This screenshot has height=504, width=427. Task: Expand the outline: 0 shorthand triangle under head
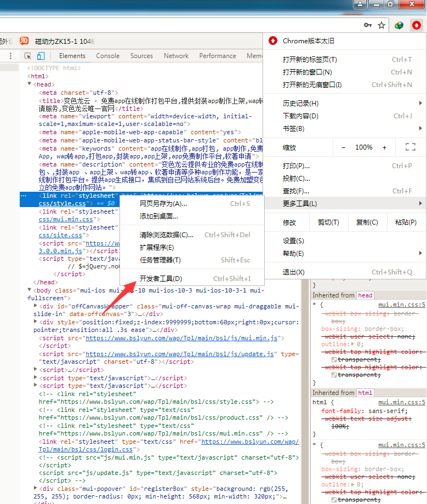[x=352, y=344]
